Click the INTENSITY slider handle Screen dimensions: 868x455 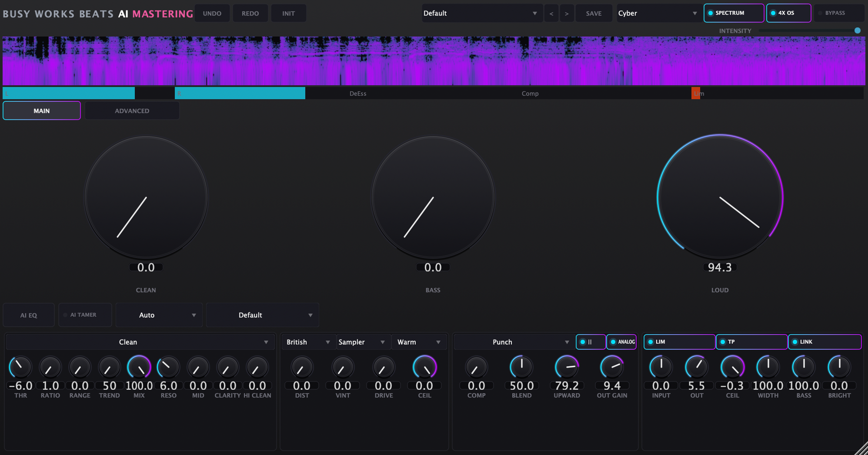[857, 30]
